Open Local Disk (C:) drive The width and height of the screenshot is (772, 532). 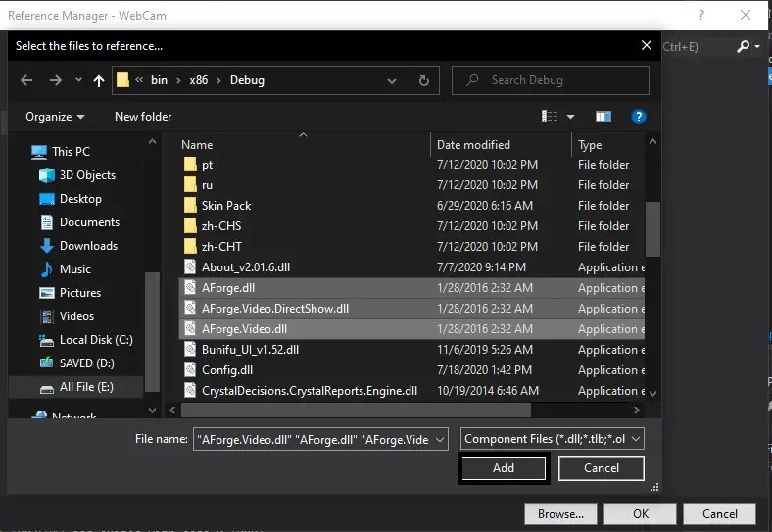point(85,340)
